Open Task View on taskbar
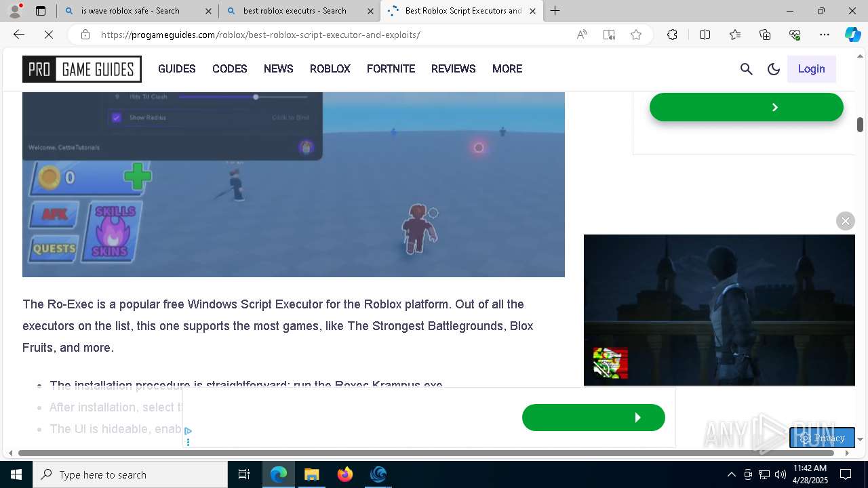This screenshot has height=488, width=868. [244, 474]
